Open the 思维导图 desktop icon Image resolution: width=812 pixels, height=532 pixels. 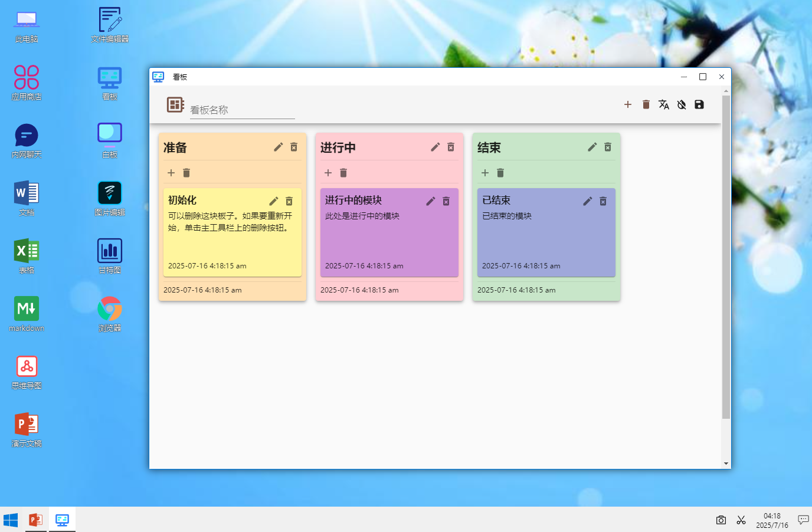point(27,372)
